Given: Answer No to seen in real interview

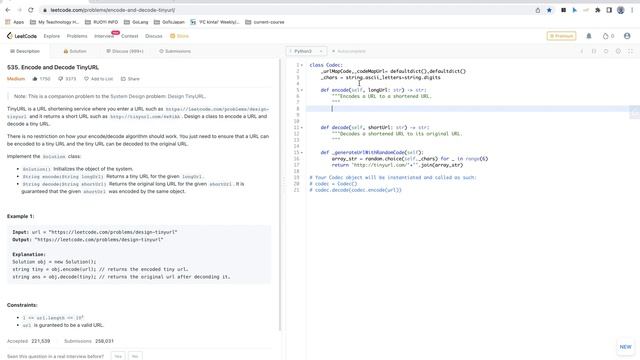Looking at the screenshot, I should click(135, 356).
